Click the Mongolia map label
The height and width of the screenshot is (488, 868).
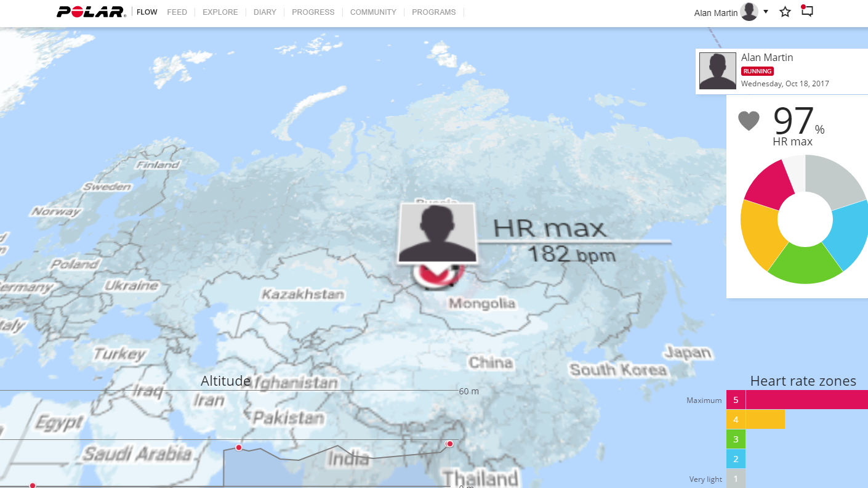(481, 303)
